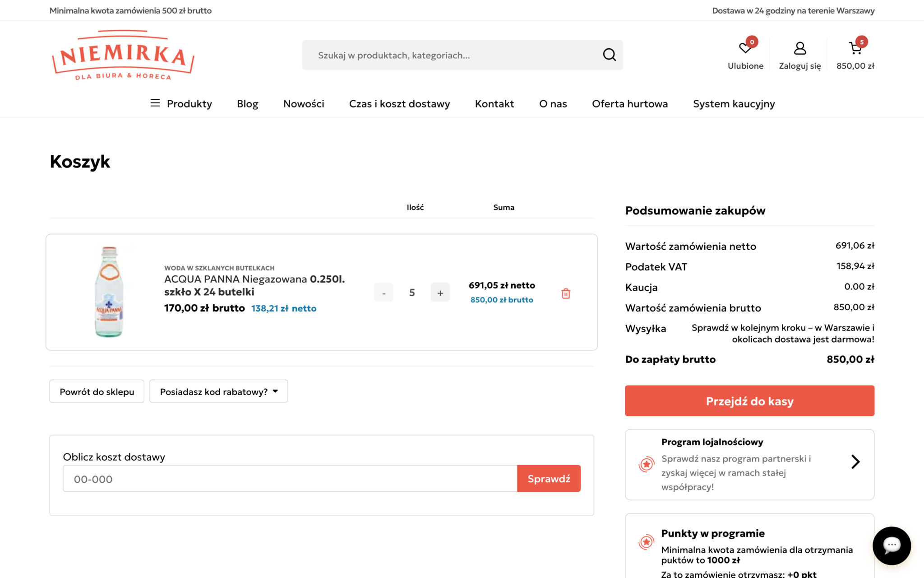Open Czas i koszt dostawy

pyautogui.click(x=399, y=104)
